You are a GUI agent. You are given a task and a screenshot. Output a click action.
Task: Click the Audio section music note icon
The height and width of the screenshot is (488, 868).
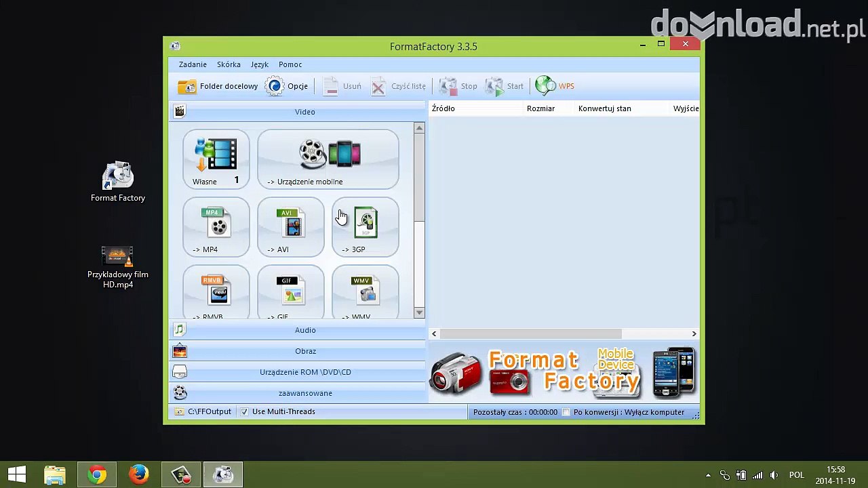click(180, 330)
